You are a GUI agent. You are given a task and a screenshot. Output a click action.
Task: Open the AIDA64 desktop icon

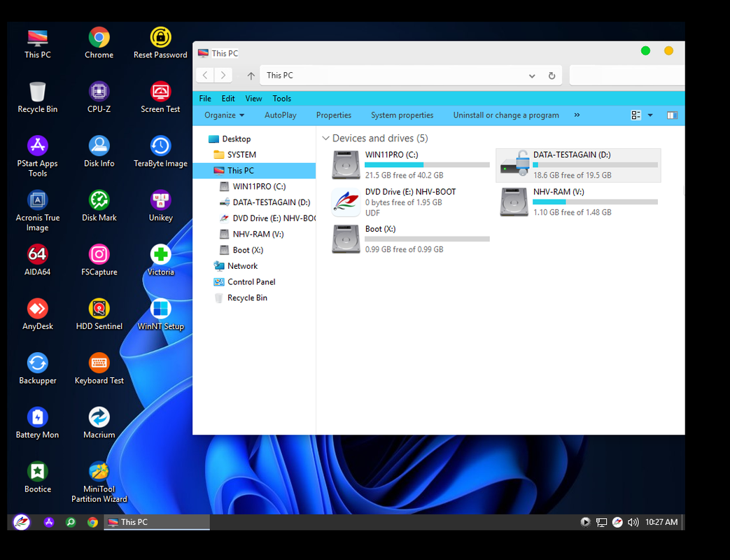pos(37,260)
